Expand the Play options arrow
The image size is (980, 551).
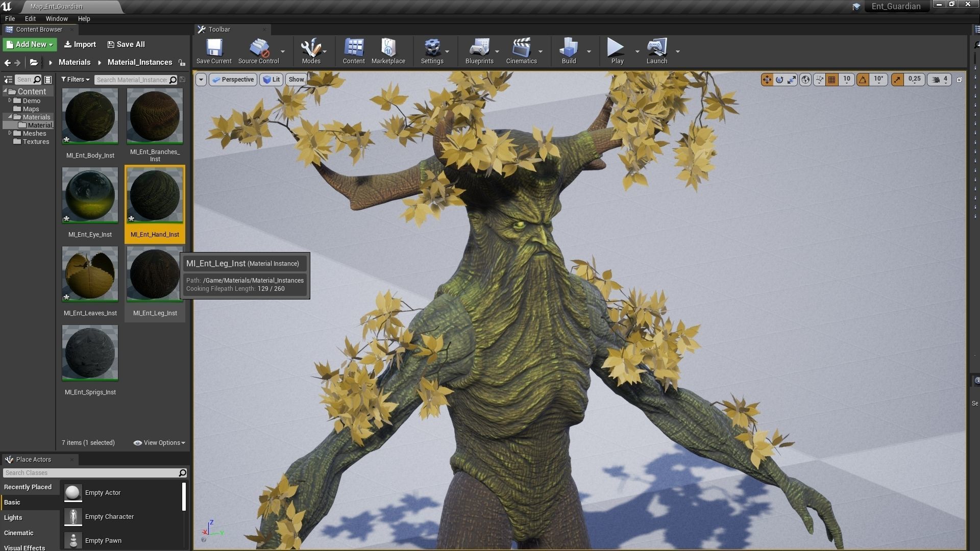tap(637, 51)
